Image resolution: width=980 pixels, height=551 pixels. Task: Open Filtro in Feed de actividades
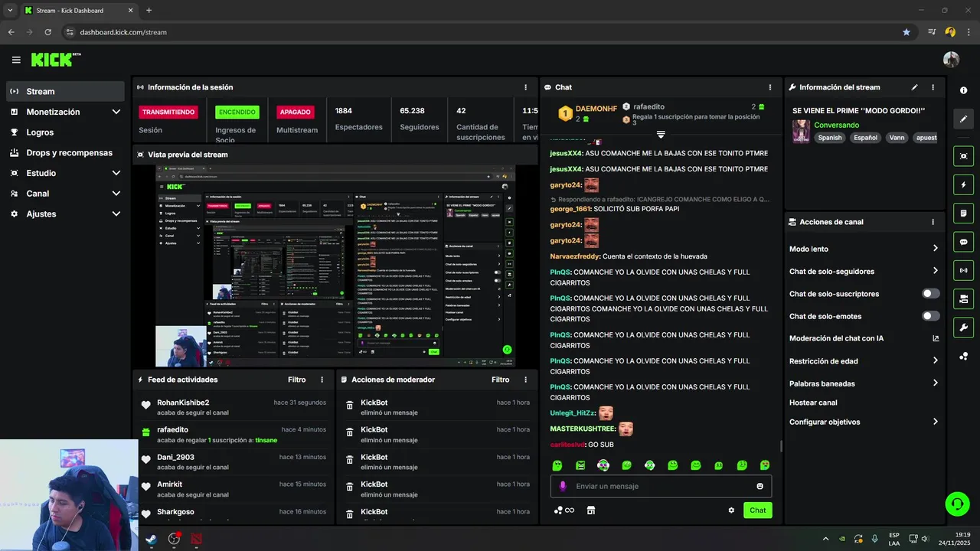pos(296,380)
